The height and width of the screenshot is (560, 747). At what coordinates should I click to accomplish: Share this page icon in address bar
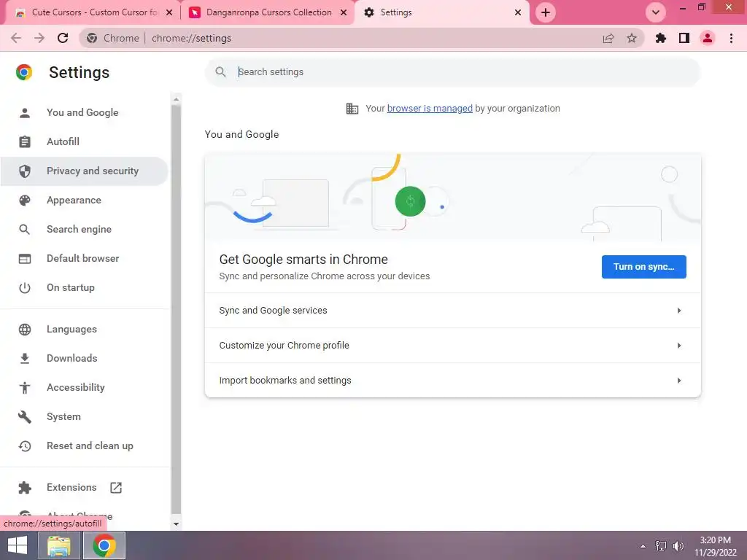608,38
